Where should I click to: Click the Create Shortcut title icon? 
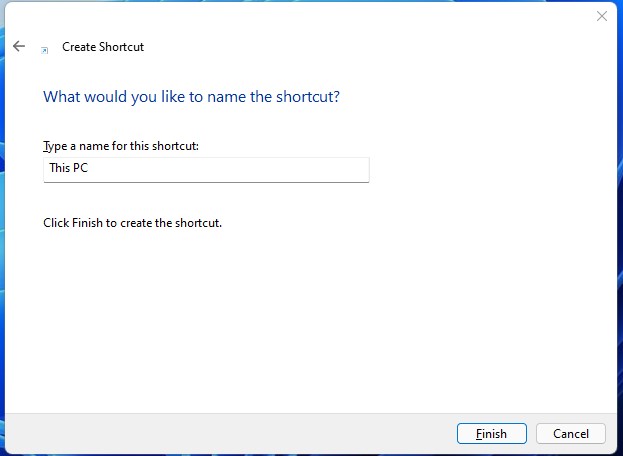pos(45,50)
